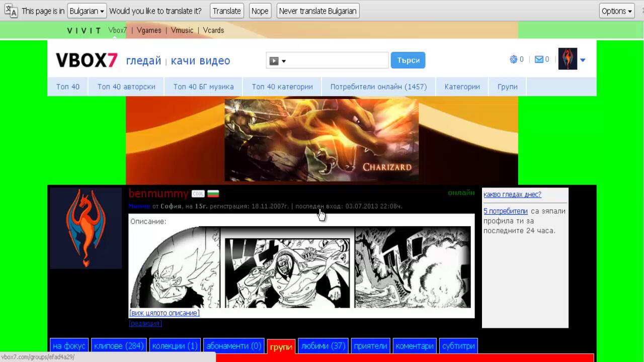The image size is (644, 362).
Task: Click the Translate button
Action: click(226, 11)
